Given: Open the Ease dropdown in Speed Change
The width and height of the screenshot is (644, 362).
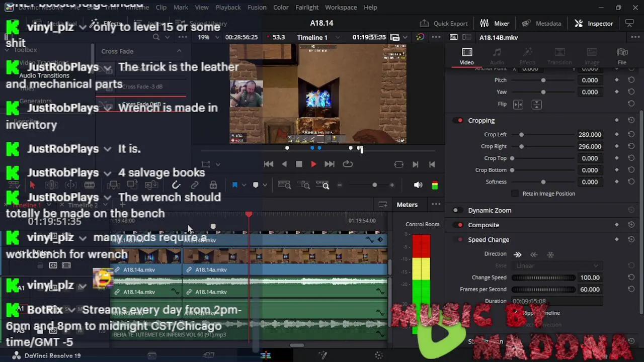Looking at the screenshot, I should [556, 266].
